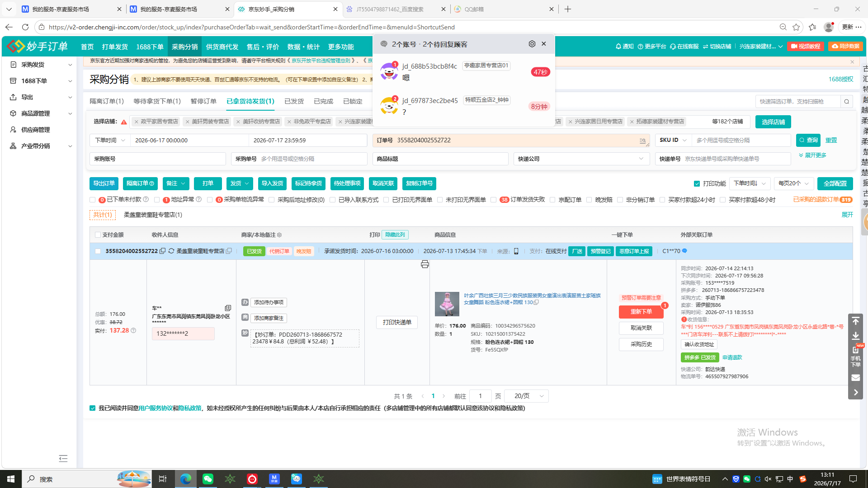The height and width of the screenshot is (488, 868).
Task: Uncheck the user service agreement checkbox
Action: point(93,408)
